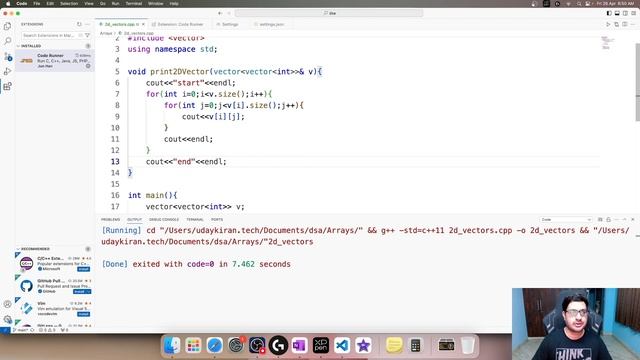Open OneNote from the Dock
This screenshot has width=640, height=360.
tap(300, 345)
